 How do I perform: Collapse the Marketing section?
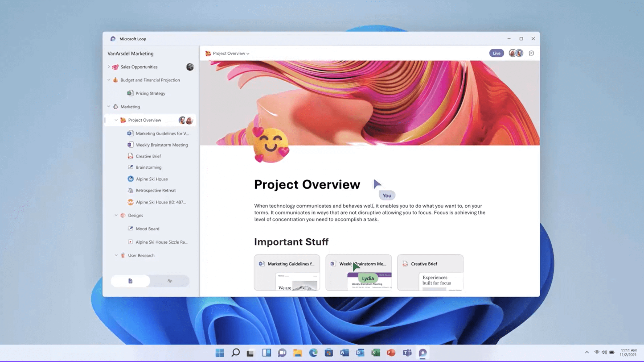click(109, 106)
